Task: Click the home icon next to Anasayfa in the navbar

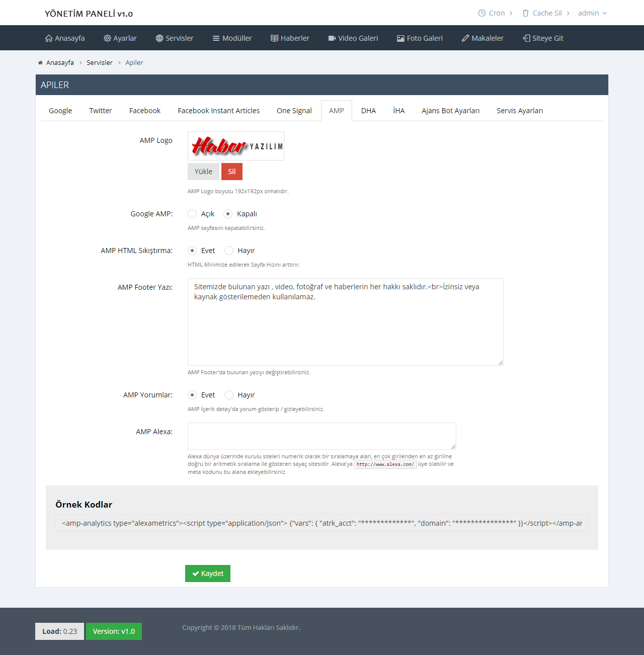Action: (49, 38)
